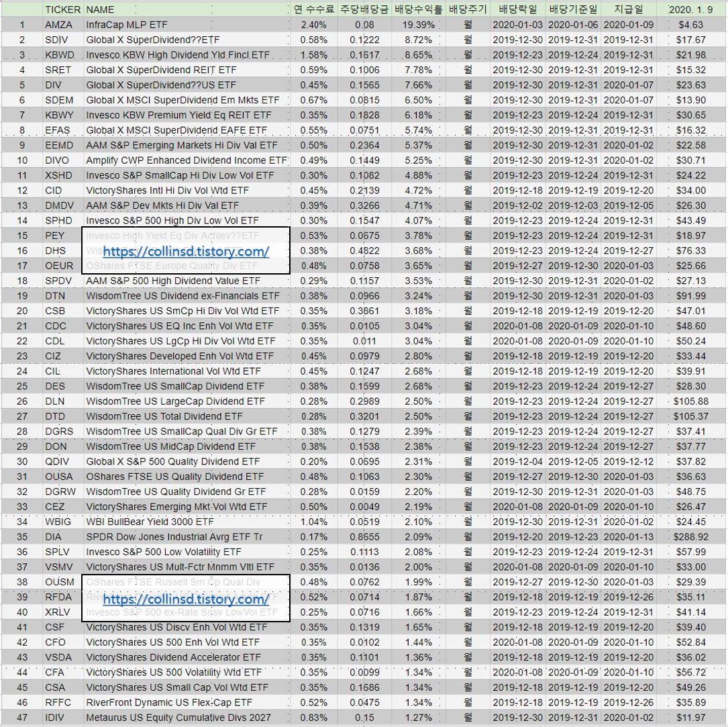Click the 배당수익률 column header
The height and width of the screenshot is (727, 728).
419,9
